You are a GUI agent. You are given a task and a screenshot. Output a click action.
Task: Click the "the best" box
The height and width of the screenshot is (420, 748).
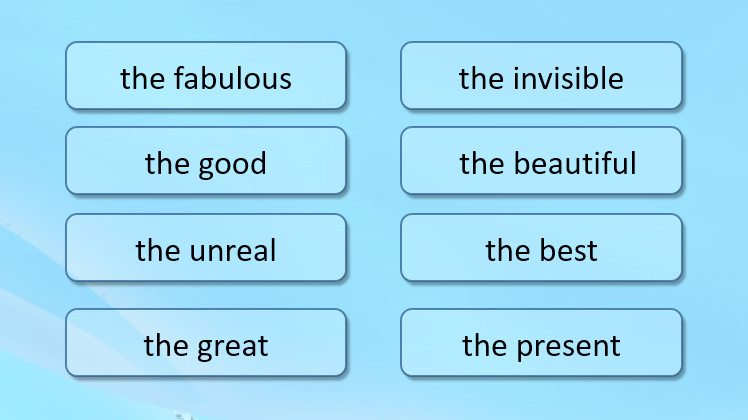(541, 248)
